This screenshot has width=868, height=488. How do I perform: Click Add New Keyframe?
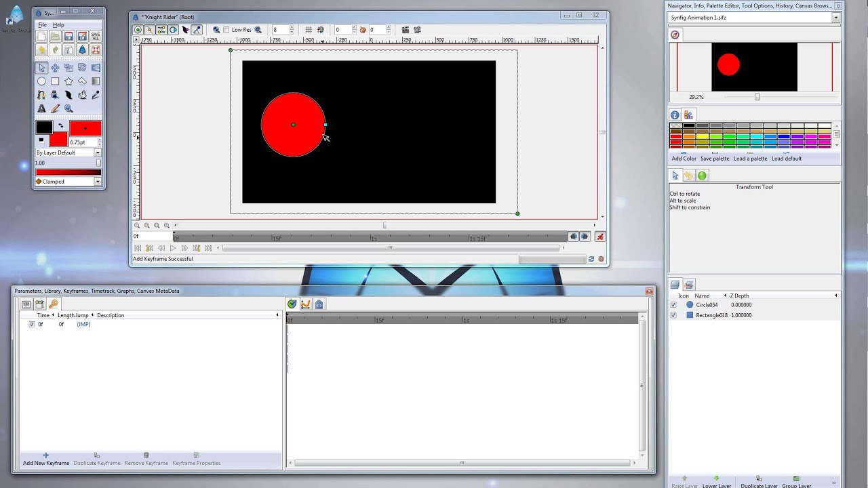point(46,460)
